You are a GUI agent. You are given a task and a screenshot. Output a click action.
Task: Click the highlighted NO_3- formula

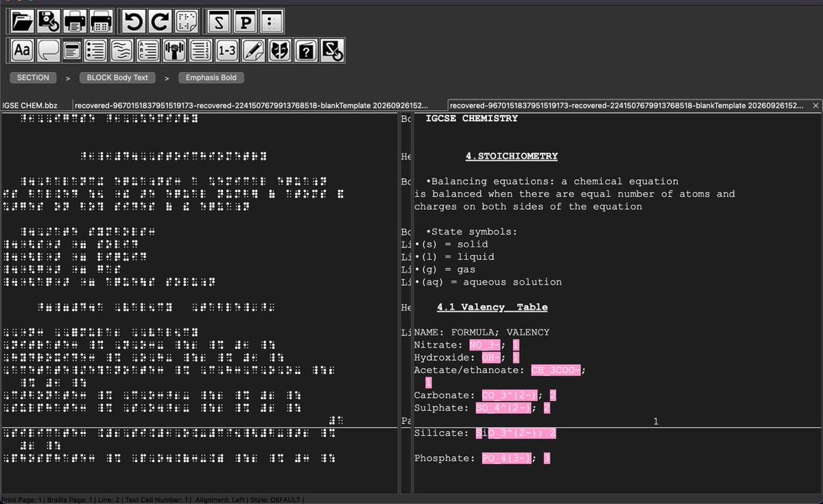click(x=485, y=345)
